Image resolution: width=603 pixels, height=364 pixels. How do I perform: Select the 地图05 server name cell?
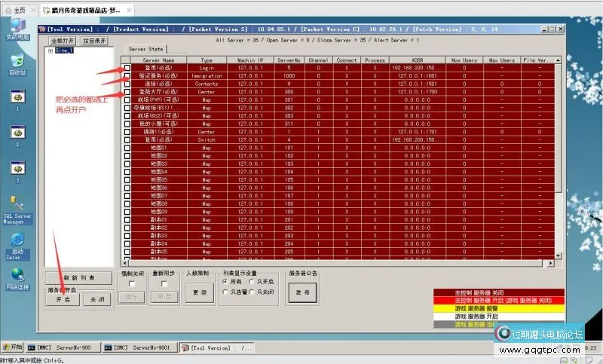coord(158,180)
